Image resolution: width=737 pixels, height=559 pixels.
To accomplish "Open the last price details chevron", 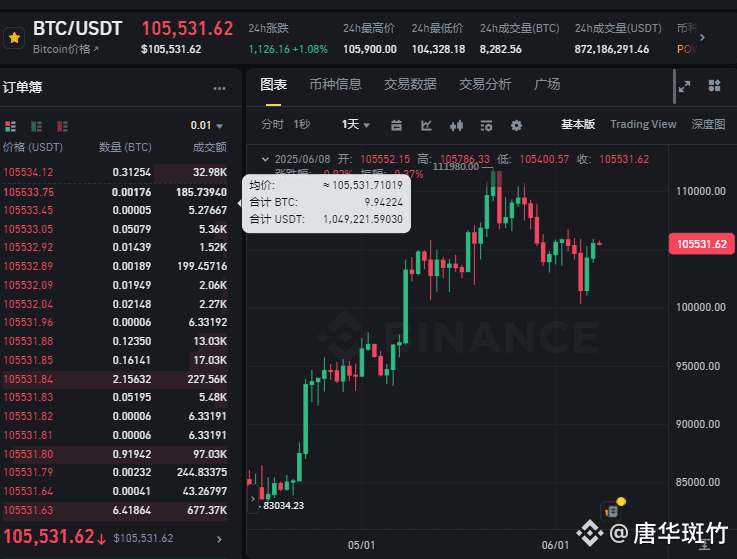I will click(219, 539).
